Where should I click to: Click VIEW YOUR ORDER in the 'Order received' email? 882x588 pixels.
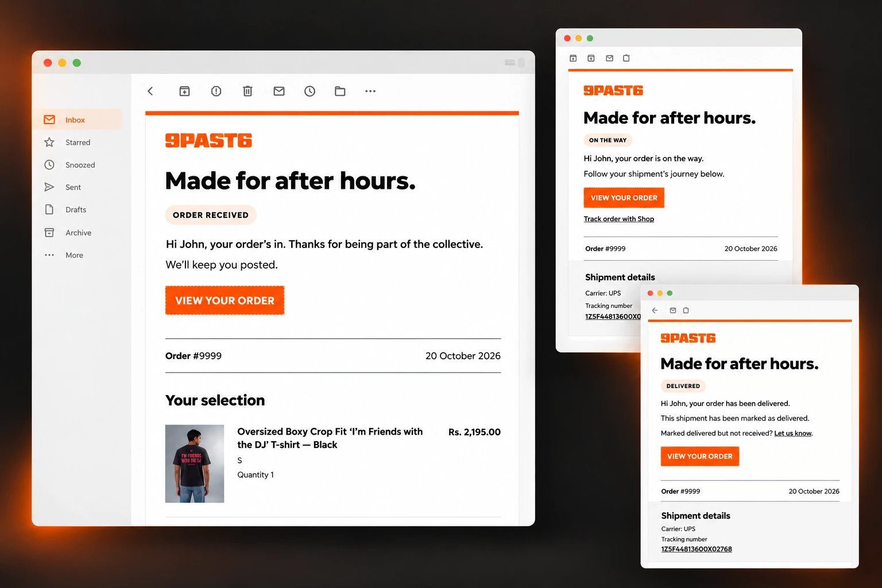pyautogui.click(x=225, y=300)
